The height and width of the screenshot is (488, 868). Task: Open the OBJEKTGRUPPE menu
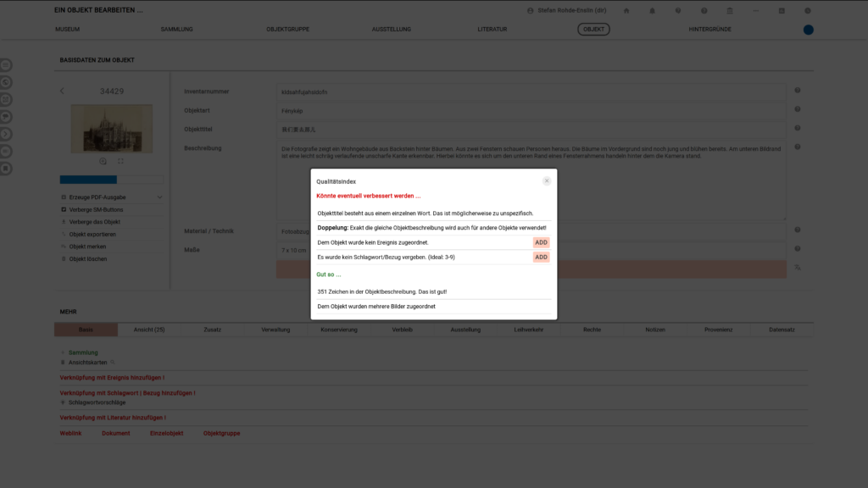click(288, 30)
